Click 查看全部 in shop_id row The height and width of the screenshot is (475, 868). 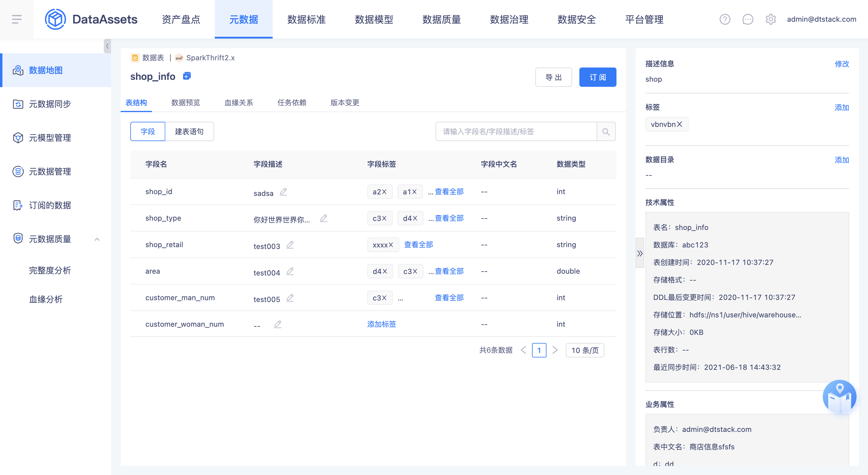point(449,192)
